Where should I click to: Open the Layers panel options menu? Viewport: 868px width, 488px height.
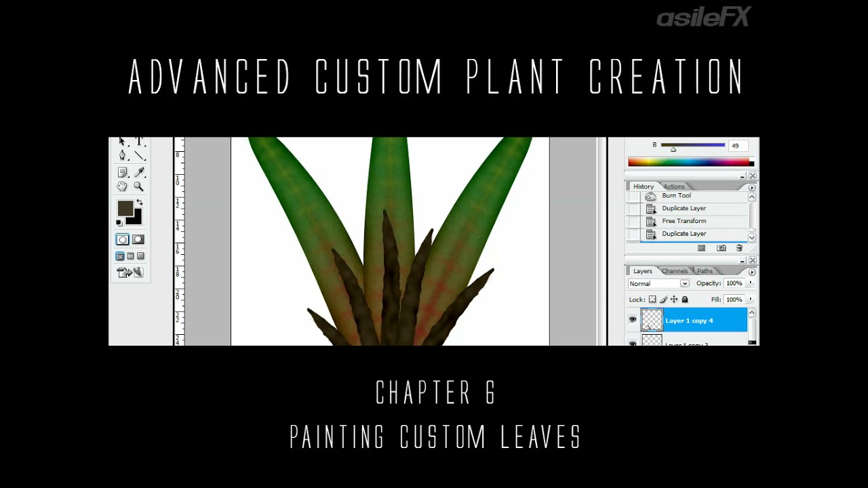pos(752,272)
